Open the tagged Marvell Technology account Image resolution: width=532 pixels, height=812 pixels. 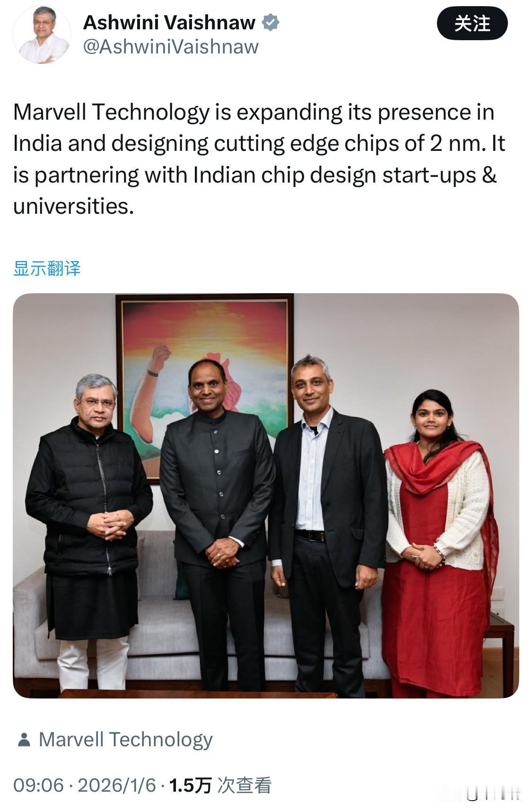point(126,740)
